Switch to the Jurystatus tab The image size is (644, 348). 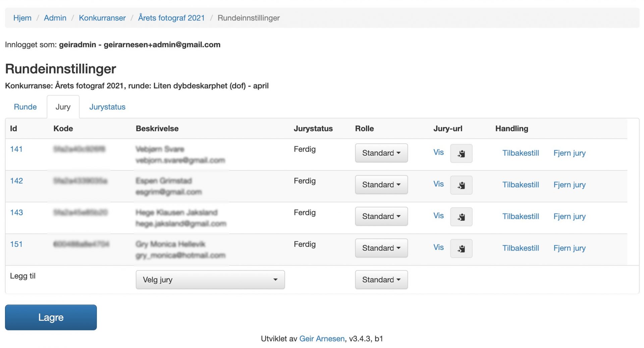(x=107, y=107)
